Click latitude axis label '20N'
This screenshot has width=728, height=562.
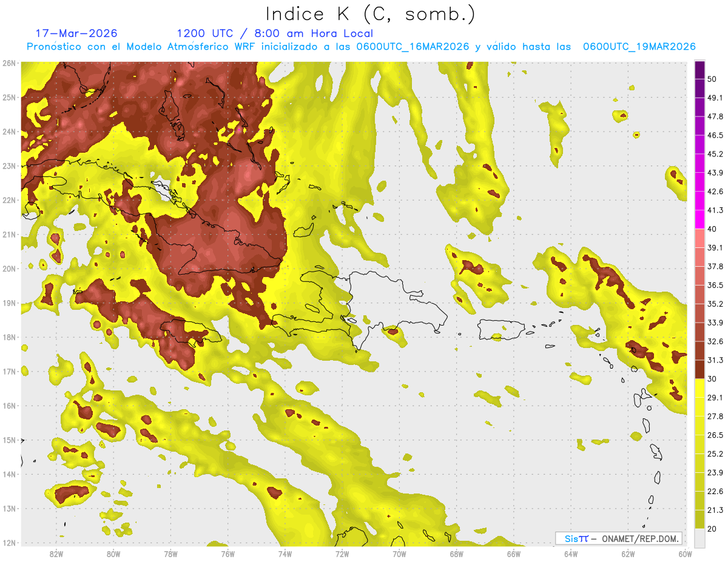coord(10,269)
